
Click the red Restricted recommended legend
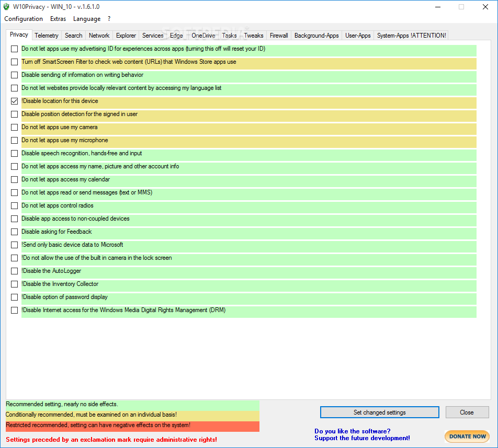[x=132, y=426]
